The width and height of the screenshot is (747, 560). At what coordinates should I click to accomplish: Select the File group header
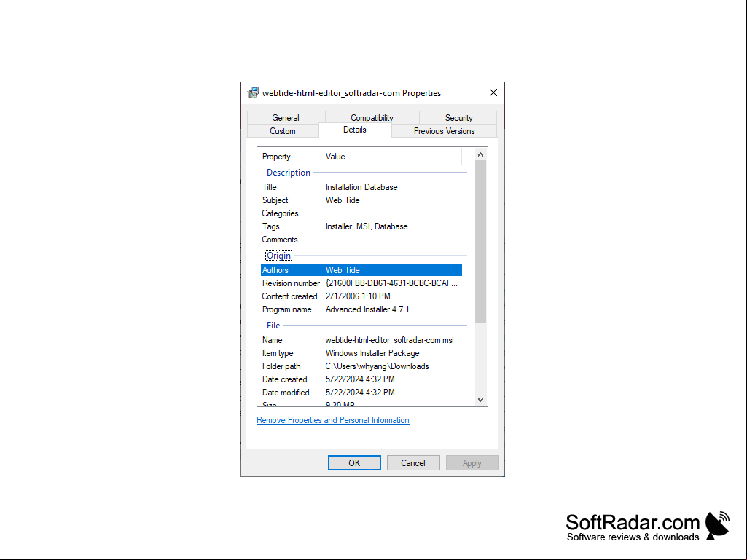[x=273, y=326]
